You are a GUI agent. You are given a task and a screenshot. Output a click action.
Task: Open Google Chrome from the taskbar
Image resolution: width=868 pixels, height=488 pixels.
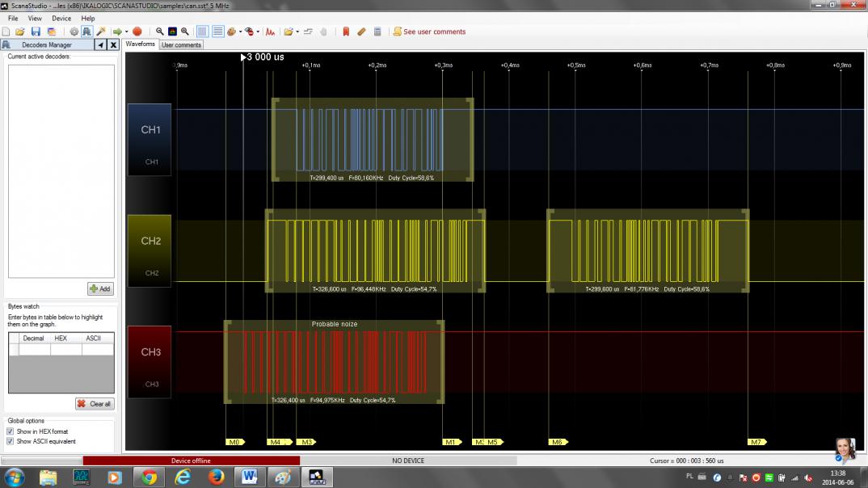coord(149,477)
